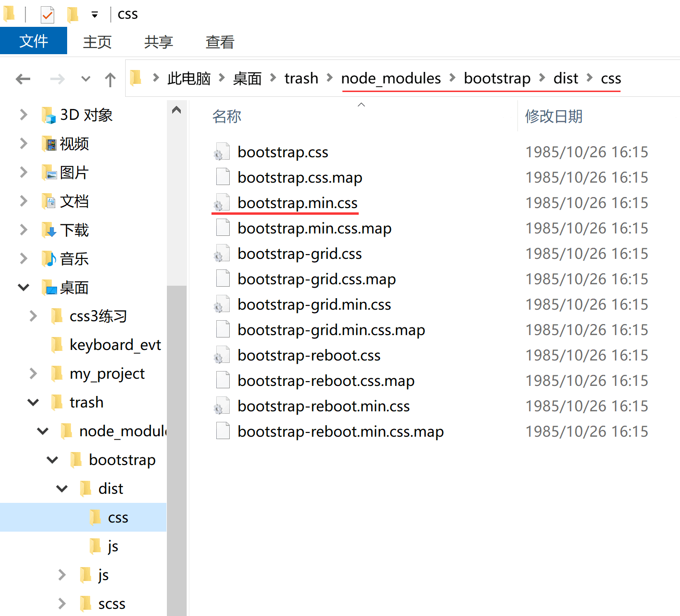Expand the scss folder node
This screenshot has width=680, height=616.
62,604
